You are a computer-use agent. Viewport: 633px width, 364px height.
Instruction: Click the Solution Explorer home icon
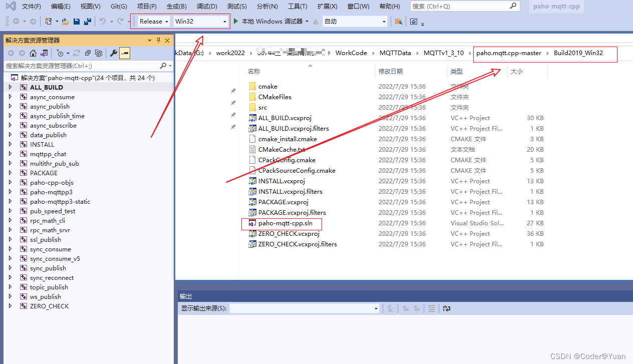tap(33, 53)
